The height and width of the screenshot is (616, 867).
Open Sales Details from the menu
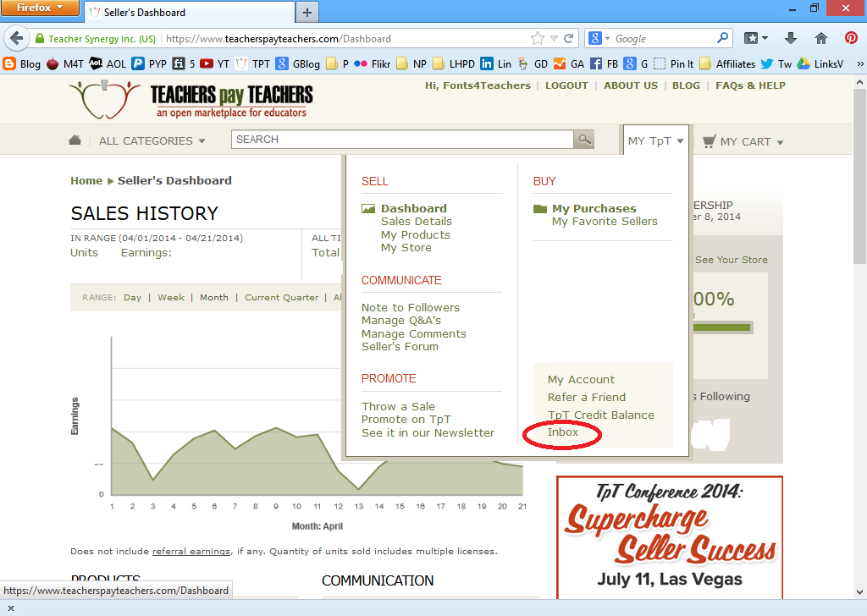pyautogui.click(x=417, y=221)
